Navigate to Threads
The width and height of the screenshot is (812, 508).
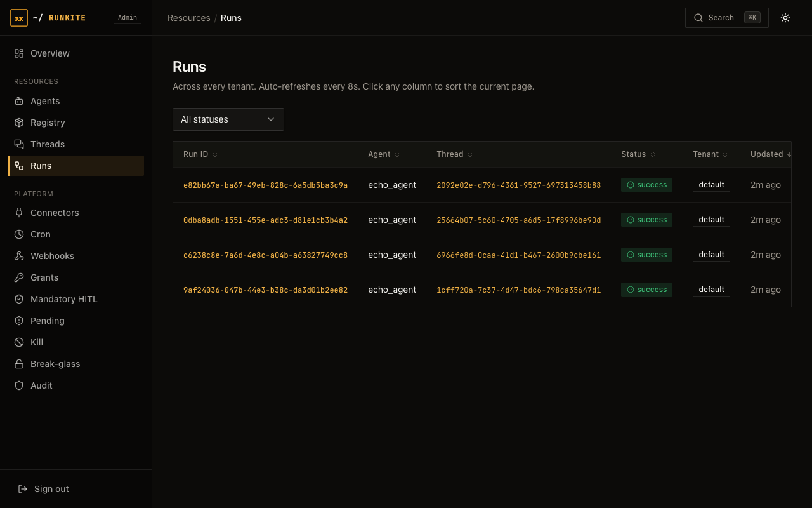point(76,144)
